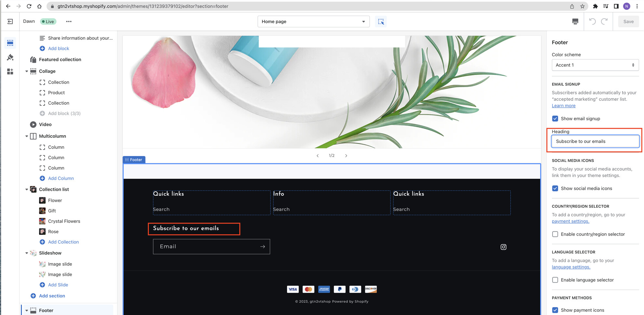
Task: Open the Chrome three-dot menu
Action: tap(637, 6)
